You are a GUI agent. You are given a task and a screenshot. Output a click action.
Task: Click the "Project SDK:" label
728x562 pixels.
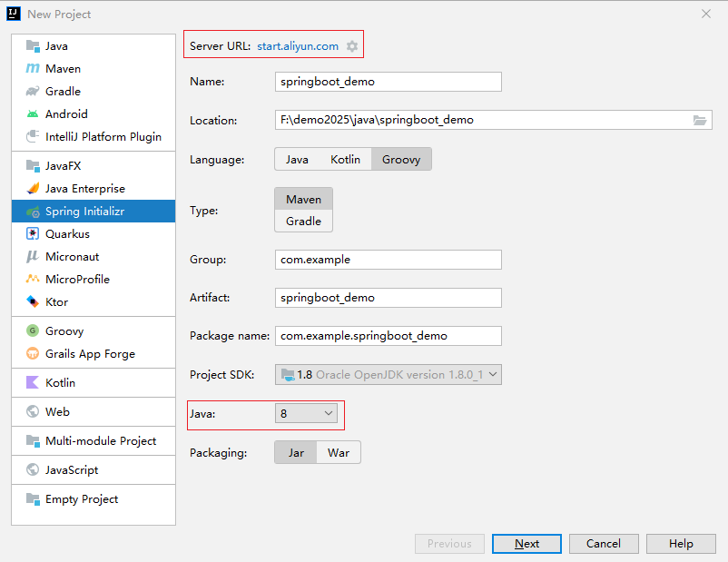click(x=221, y=375)
